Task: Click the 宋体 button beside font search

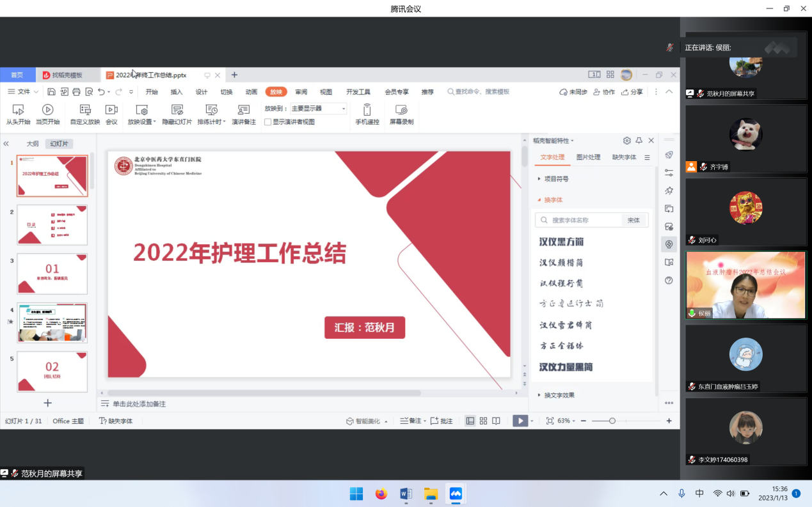Action: pyautogui.click(x=633, y=220)
